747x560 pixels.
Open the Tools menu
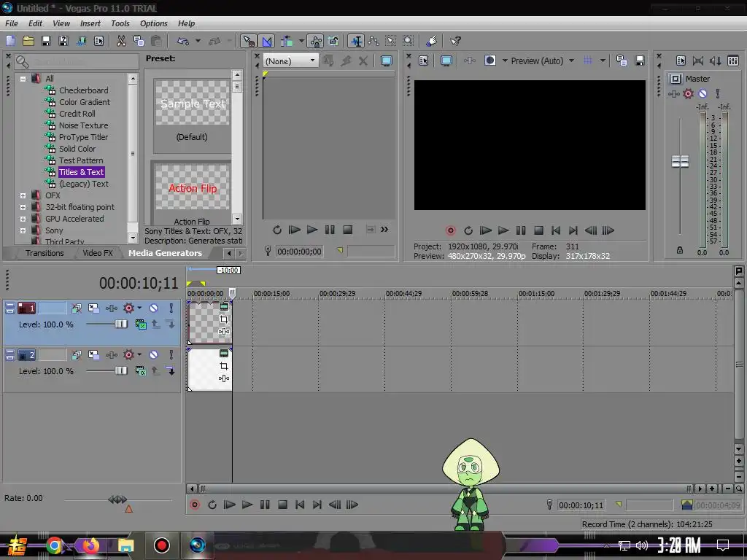point(120,23)
